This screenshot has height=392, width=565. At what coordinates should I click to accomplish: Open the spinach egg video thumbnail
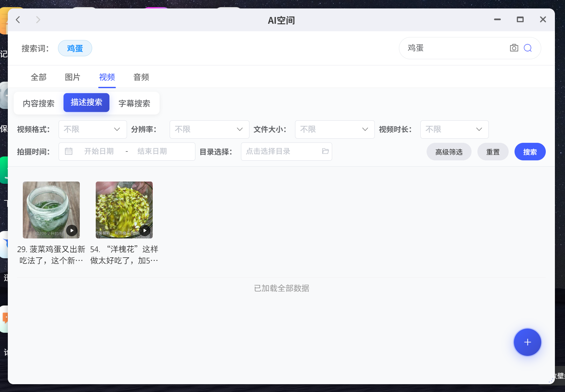(x=51, y=210)
